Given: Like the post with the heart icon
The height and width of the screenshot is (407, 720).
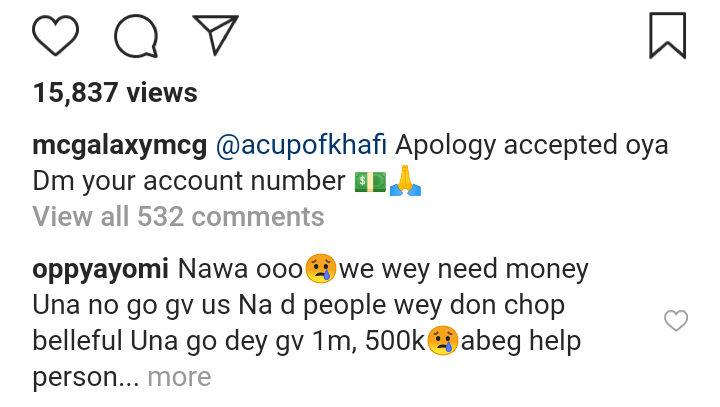Looking at the screenshot, I should tap(56, 36).
